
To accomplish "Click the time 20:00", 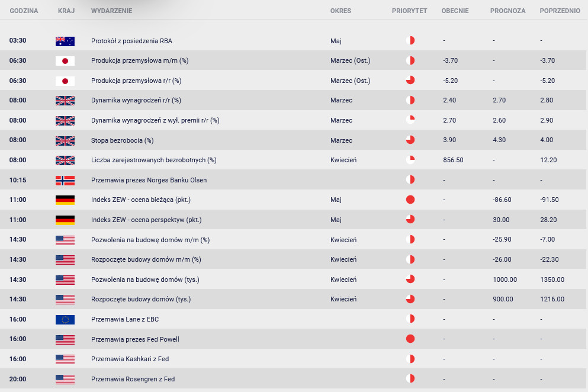I will coord(18,379).
